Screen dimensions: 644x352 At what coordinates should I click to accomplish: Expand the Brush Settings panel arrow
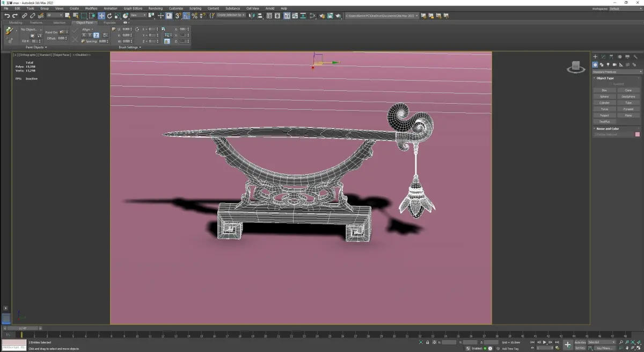click(140, 47)
